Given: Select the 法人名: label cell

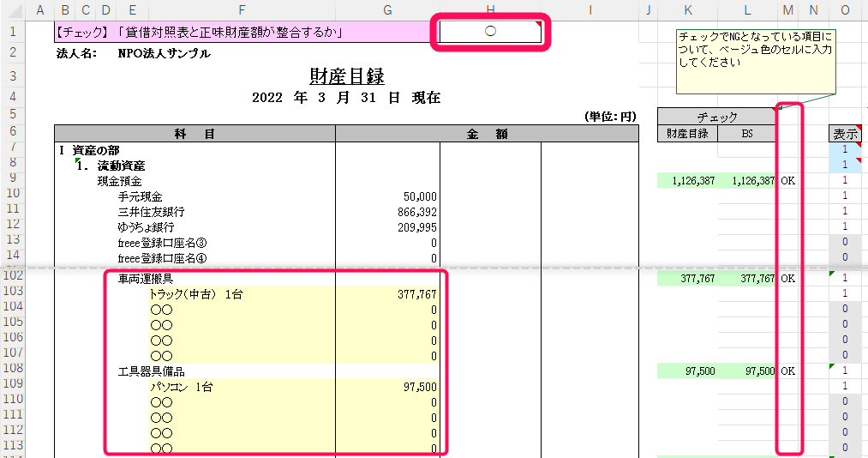Looking at the screenshot, I should (x=77, y=54).
